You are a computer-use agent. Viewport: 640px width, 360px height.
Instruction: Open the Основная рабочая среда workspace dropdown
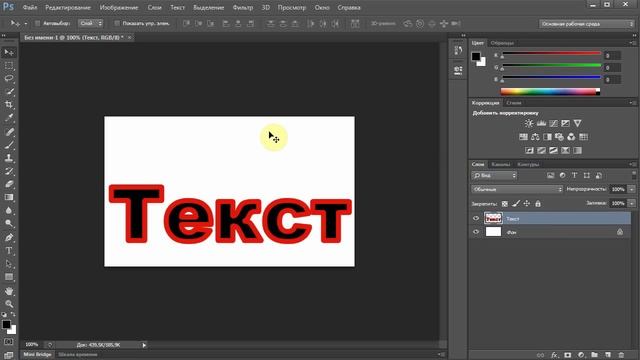(x=587, y=24)
